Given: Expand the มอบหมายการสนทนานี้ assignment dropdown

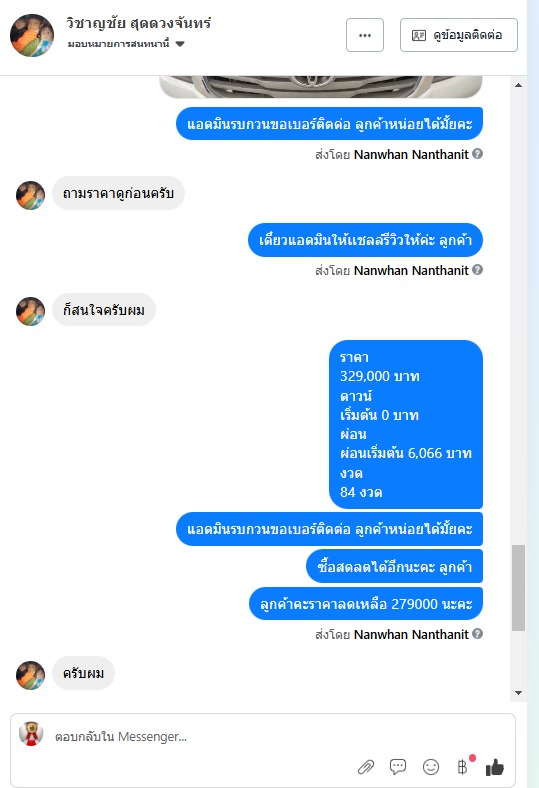Looking at the screenshot, I should 180,44.
